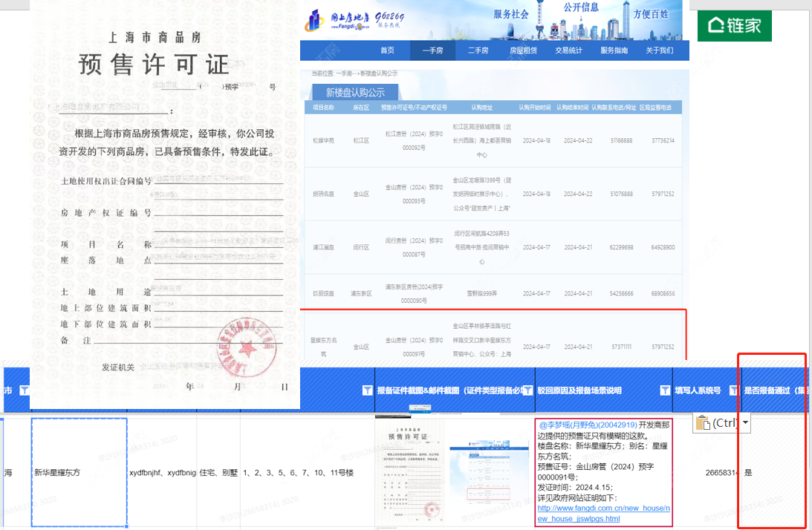Click the clipboard paste options icon
The width and height of the screenshot is (812, 530).
701,422
